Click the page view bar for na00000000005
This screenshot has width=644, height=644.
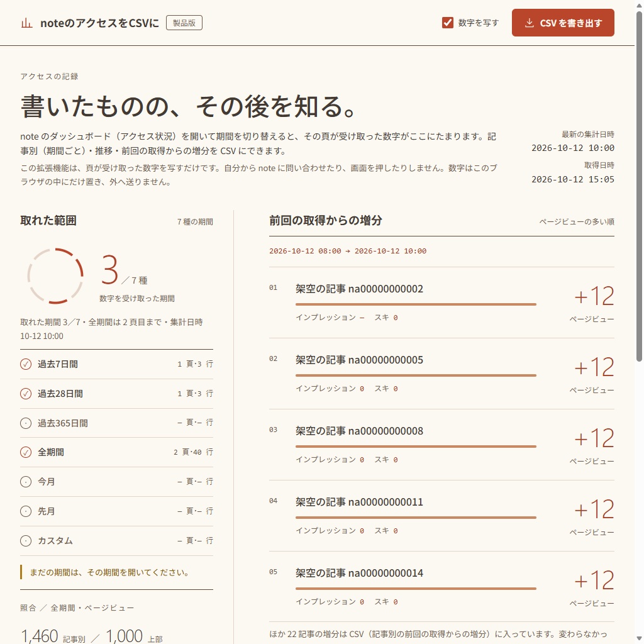click(416, 375)
